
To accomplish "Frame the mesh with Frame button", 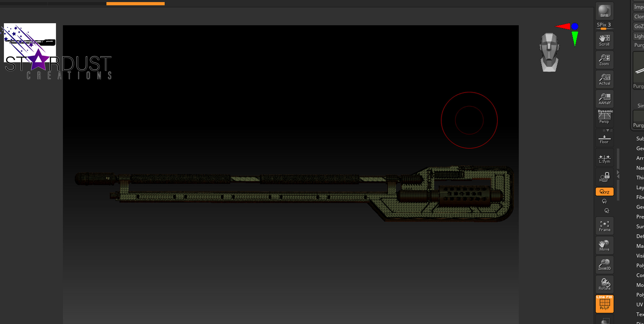I will click(x=604, y=226).
